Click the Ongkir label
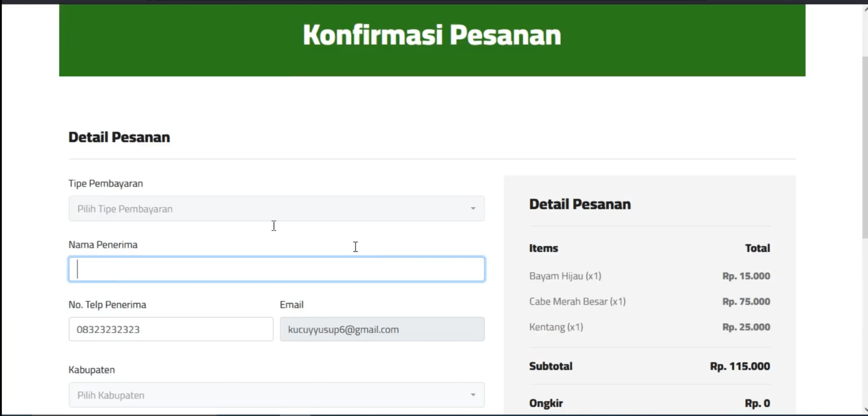The height and width of the screenshot is (416, 868). click(546, 403)
